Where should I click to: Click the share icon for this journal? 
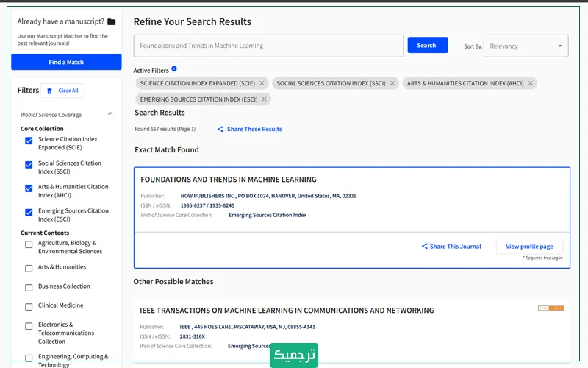coord(425,247)
